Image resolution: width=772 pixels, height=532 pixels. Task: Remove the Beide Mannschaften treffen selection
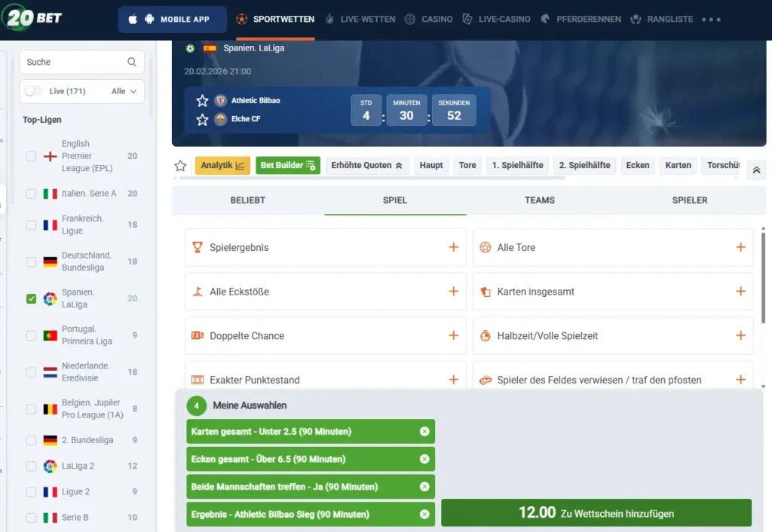[x=424, y=487]
